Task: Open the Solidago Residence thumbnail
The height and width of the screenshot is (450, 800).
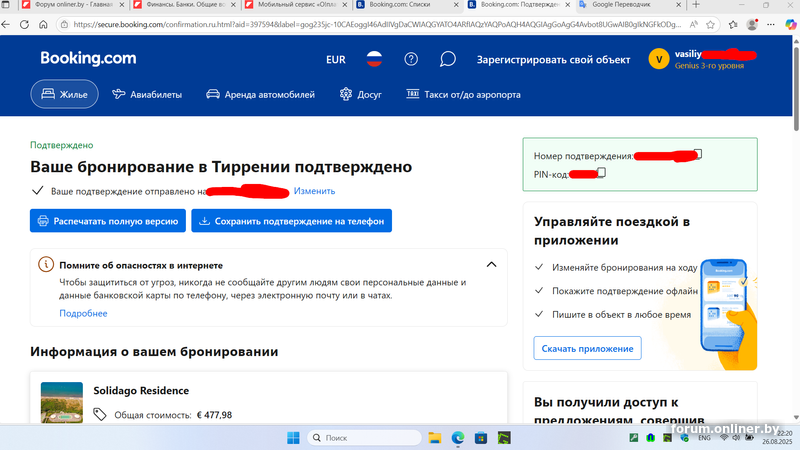Action: point(62,403)
